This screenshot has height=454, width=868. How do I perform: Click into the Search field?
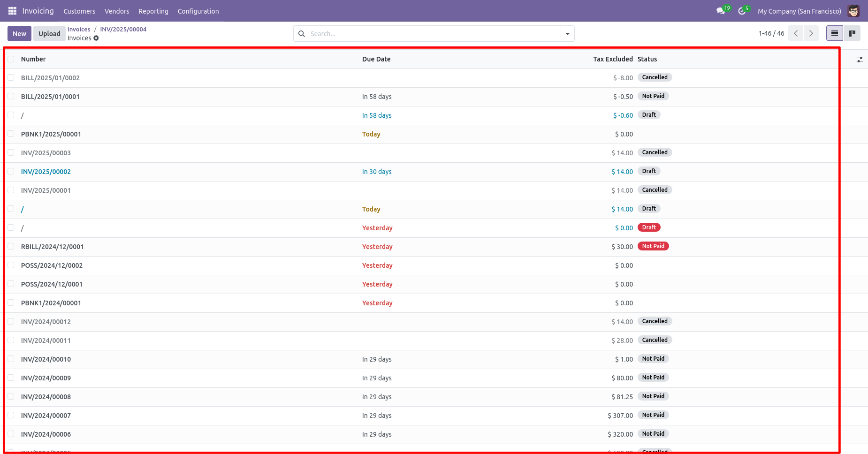point(434,34)
